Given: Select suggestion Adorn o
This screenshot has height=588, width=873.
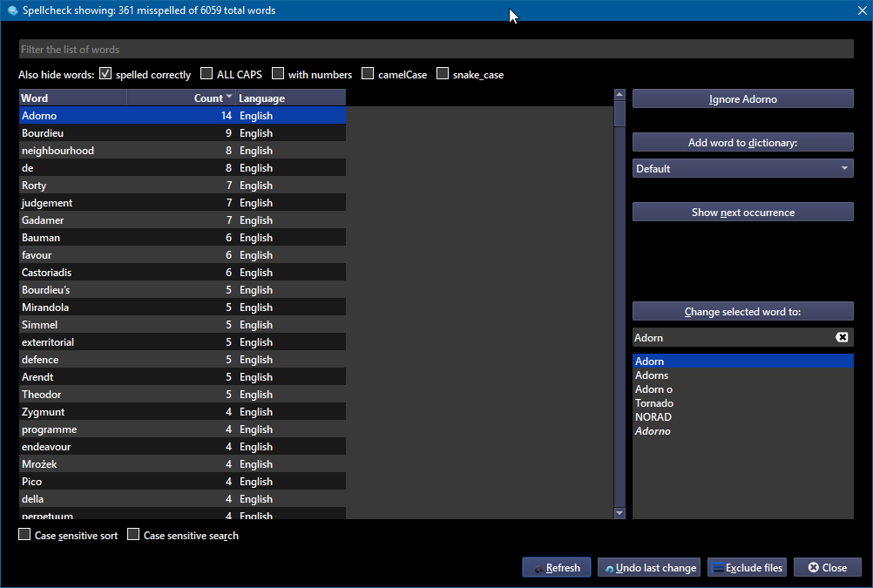Looking at the screenshot, I should [742, 389].
